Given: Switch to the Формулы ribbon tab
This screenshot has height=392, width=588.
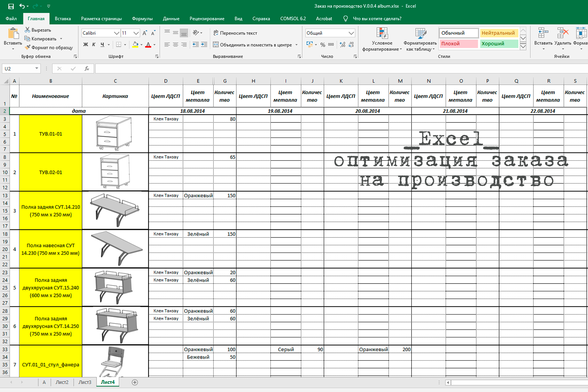Looking at the screenshot, I should click(142, 19).
